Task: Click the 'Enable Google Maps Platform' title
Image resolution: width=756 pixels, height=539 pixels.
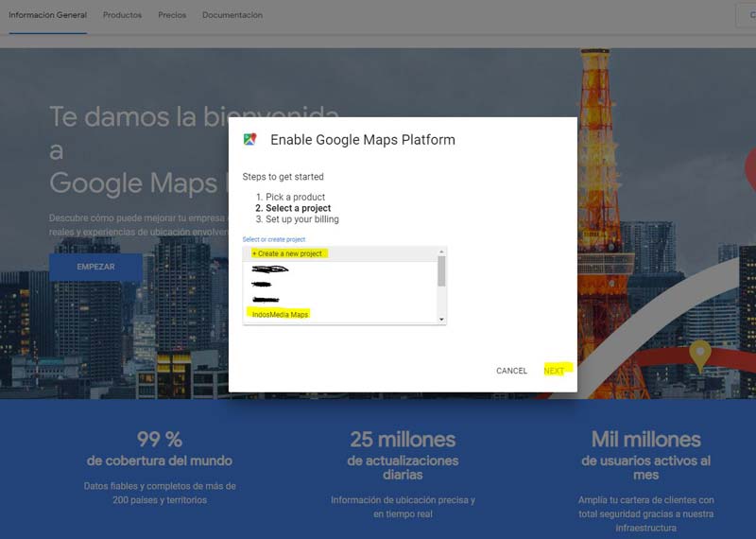Action: click(x=363, y=139)
